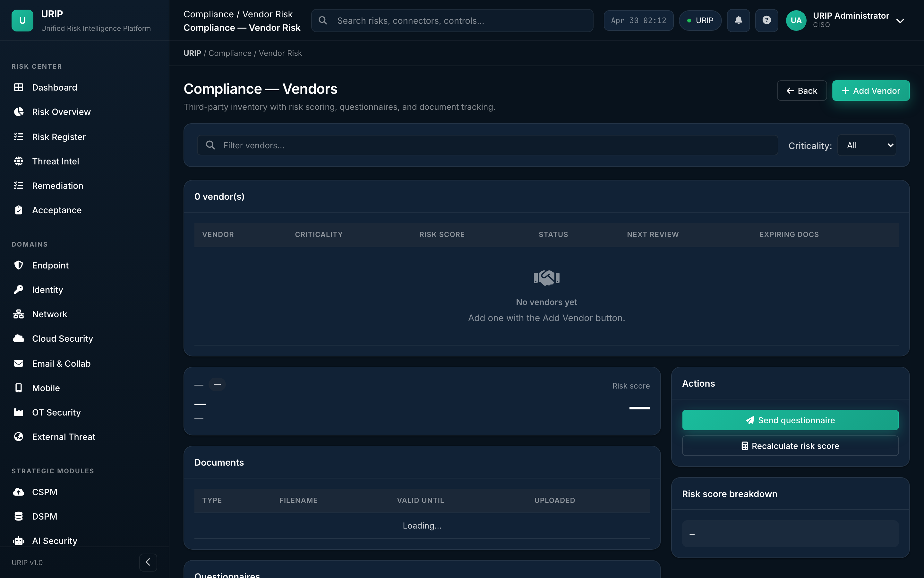Click the VENDOR column header
This screenshot has height=578, width=924.
coord(218,234)
